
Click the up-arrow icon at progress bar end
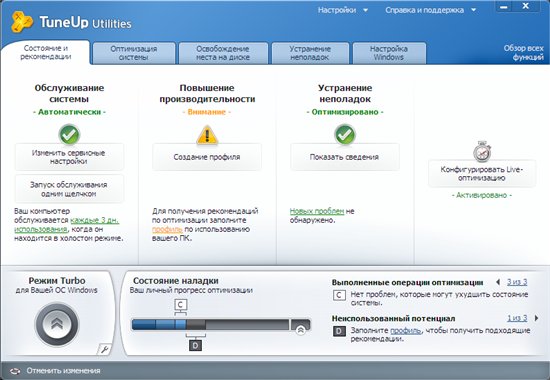[x=301, y=330]
